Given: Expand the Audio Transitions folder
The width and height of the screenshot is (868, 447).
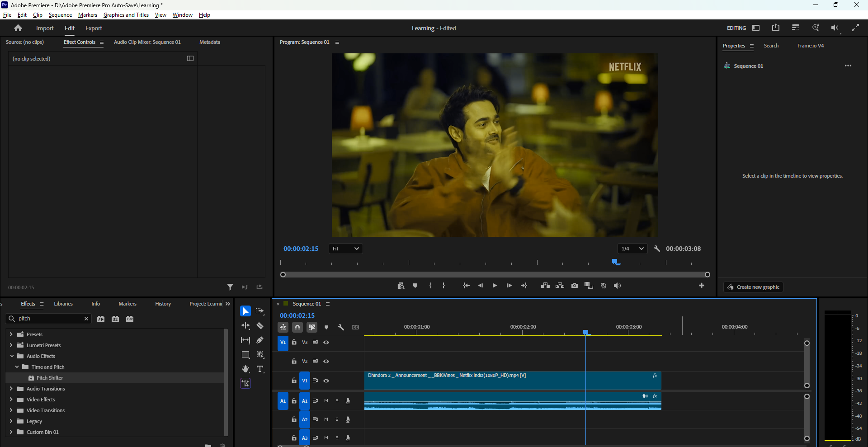Looking at the screenshot, I should pyautogui.click(x=11, y=389).
